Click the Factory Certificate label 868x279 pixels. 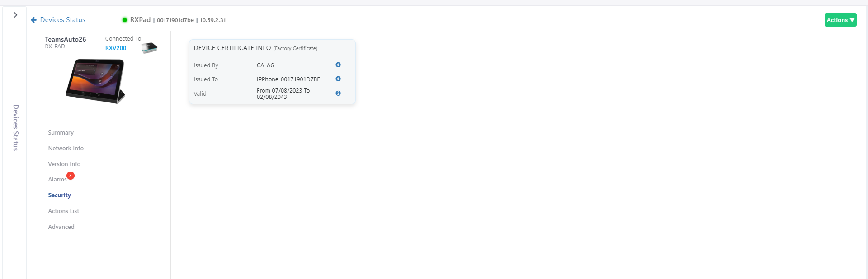(x=295, y=48)
